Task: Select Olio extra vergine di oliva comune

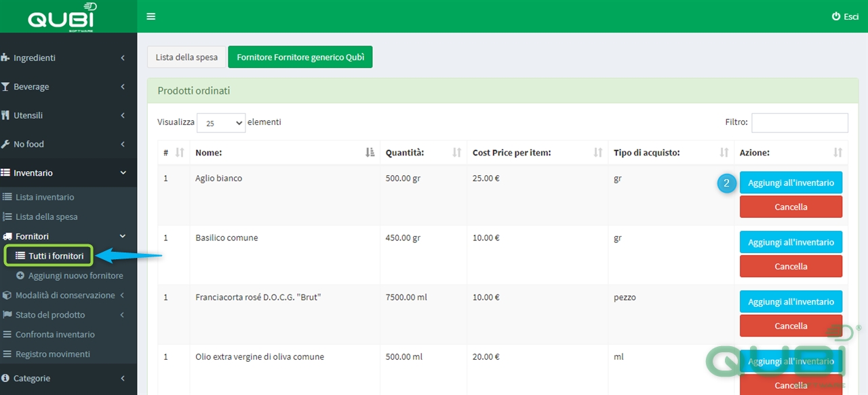Action: coord(260,357)
